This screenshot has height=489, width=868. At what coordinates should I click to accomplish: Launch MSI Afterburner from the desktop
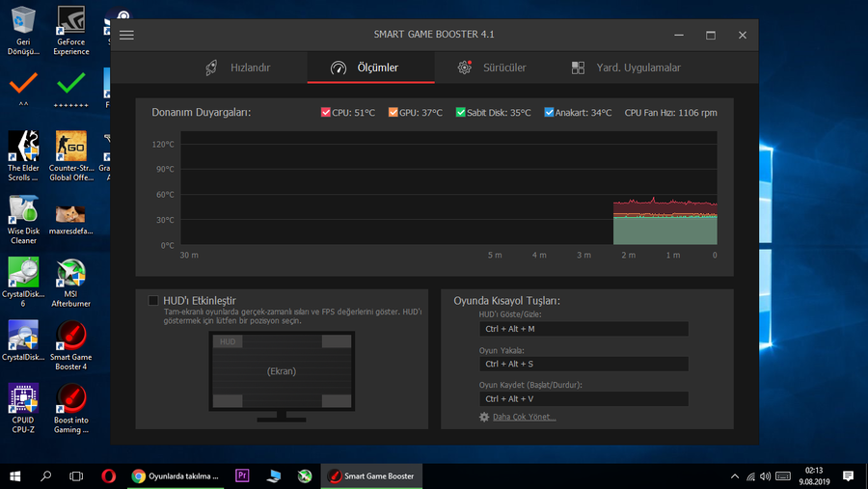[70, 283]
